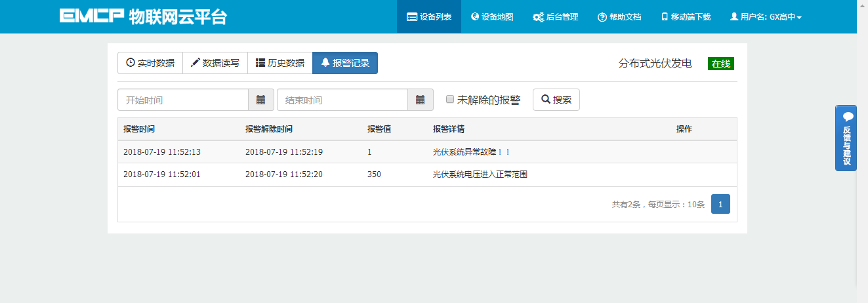Screen dimensions: 868x303
Task: Click the page vertical scrollbar
Action: click(x=862, y=151)
